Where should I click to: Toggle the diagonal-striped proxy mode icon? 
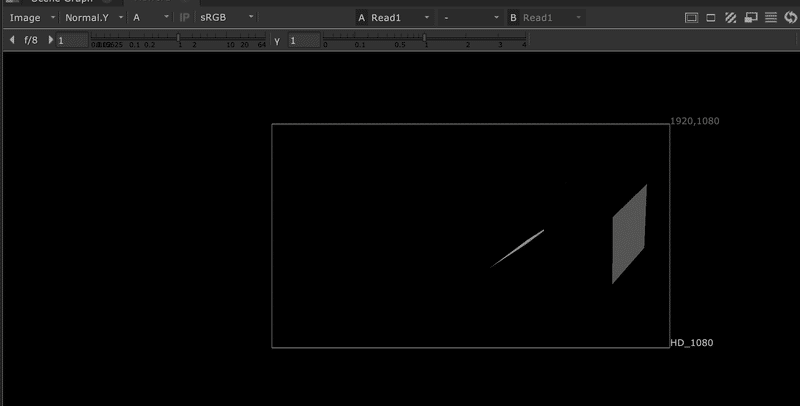click(x=731, y=18)
